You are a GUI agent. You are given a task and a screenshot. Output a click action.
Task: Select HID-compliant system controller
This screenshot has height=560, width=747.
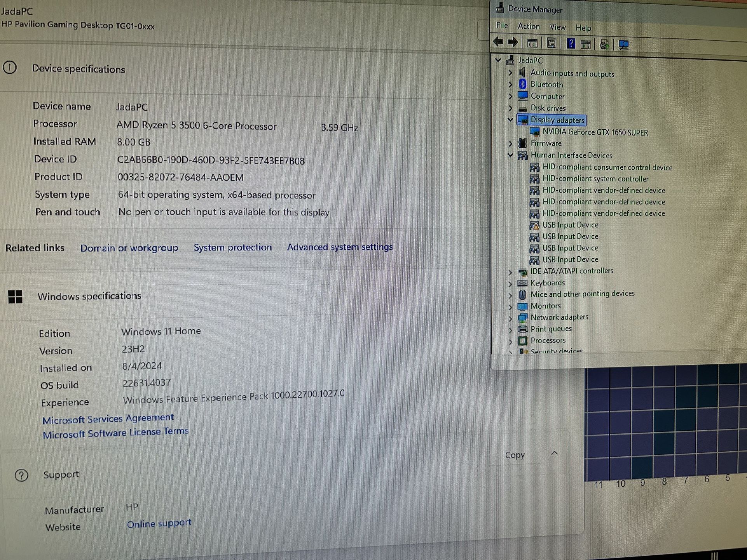(595, 179)
